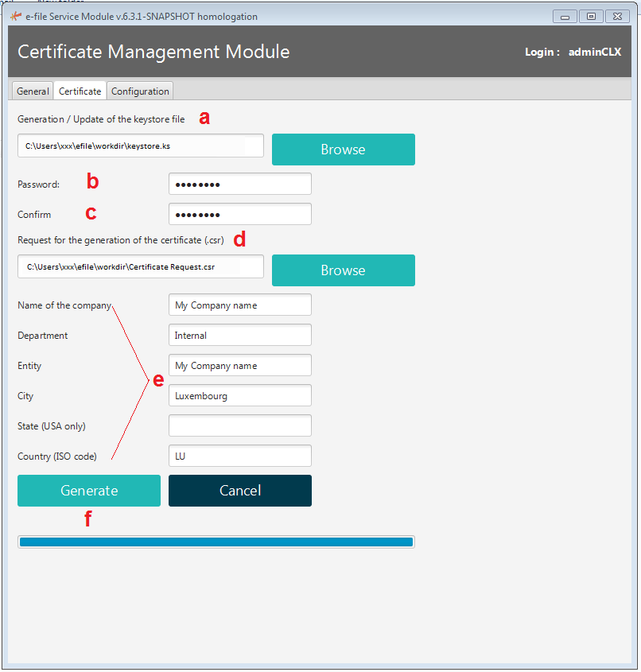Click the keystore file path field
The image size is (641, 672).
141,146
